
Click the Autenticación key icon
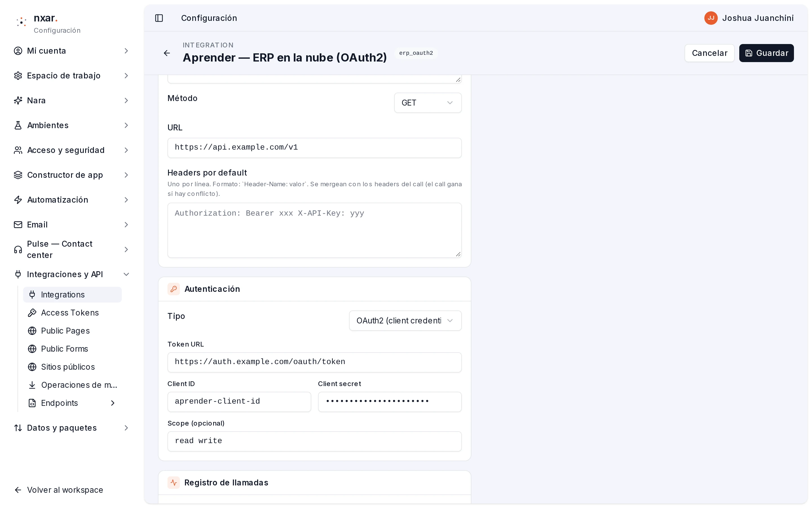(173, 289)
